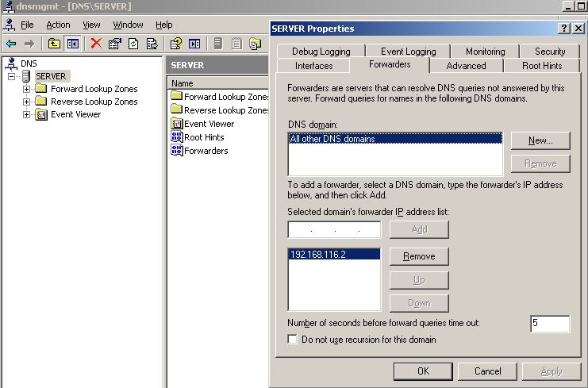Screen dimensions: 588x388
Task: Switch to Root Hints tab
Action: click(x=542, y=66)
